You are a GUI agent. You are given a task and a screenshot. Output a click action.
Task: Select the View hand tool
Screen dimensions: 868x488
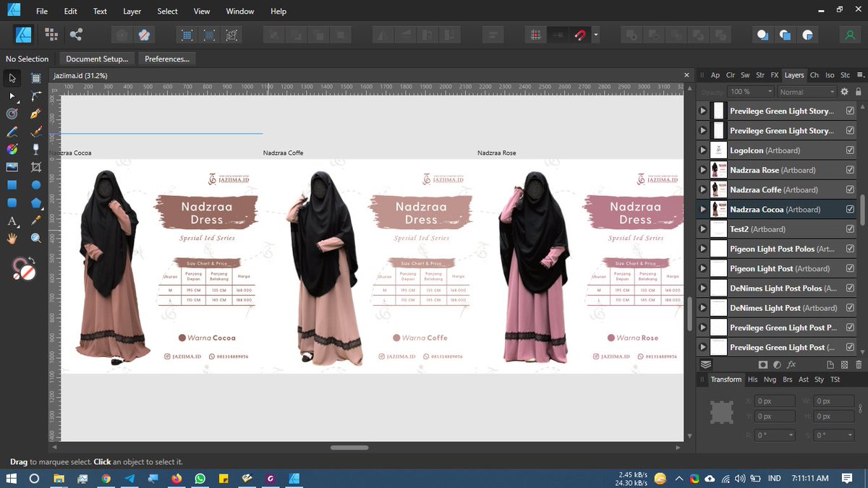[12, 238]
